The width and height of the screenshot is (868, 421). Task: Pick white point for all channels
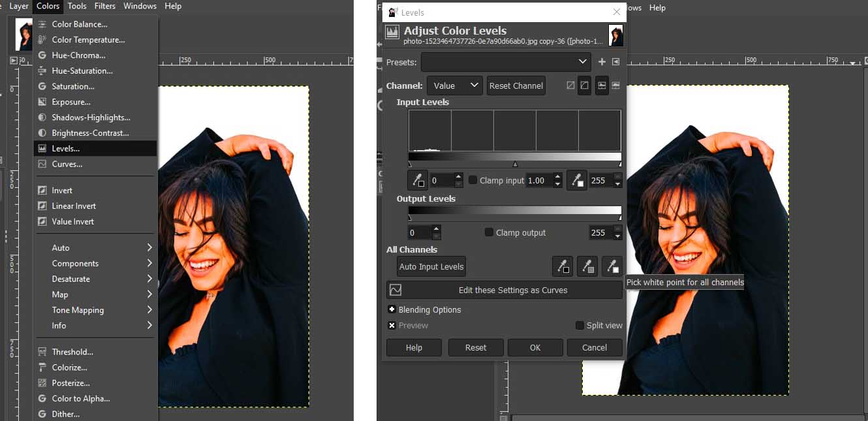(x=612, y=266)
